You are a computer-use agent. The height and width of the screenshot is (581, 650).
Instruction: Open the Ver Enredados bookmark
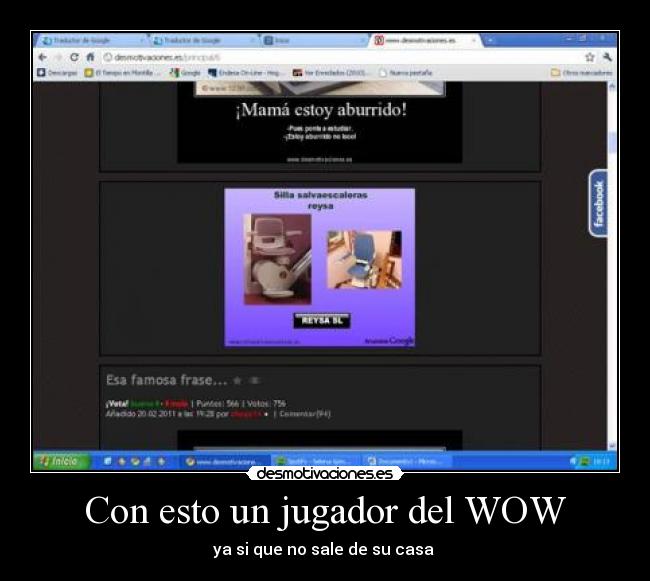click(330, 73)
